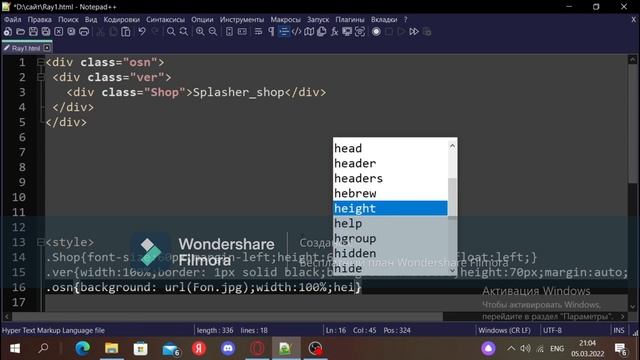Click the Windows (CR LF) status field
640x360 pixels.
[x=504, y=330]
